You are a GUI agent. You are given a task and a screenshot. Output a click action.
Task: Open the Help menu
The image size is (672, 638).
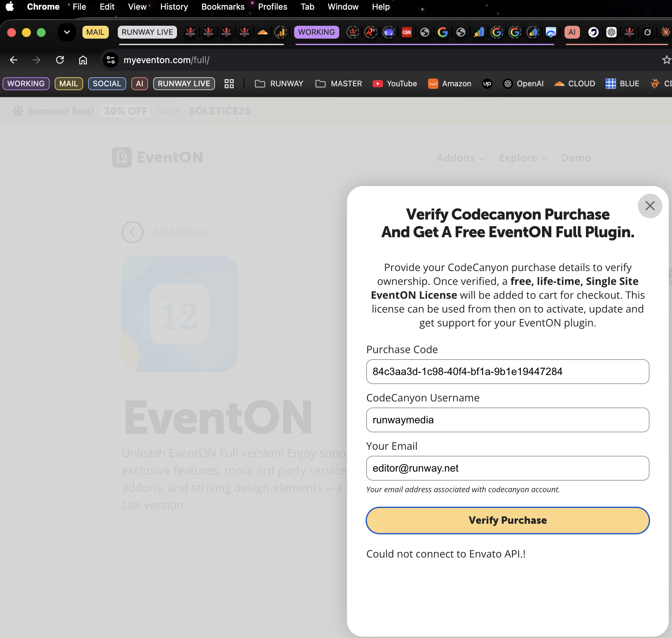381,6
